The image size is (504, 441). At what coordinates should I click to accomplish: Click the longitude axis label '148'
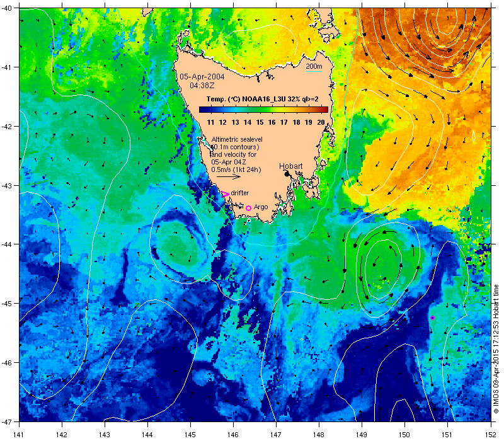click(319, 435)
